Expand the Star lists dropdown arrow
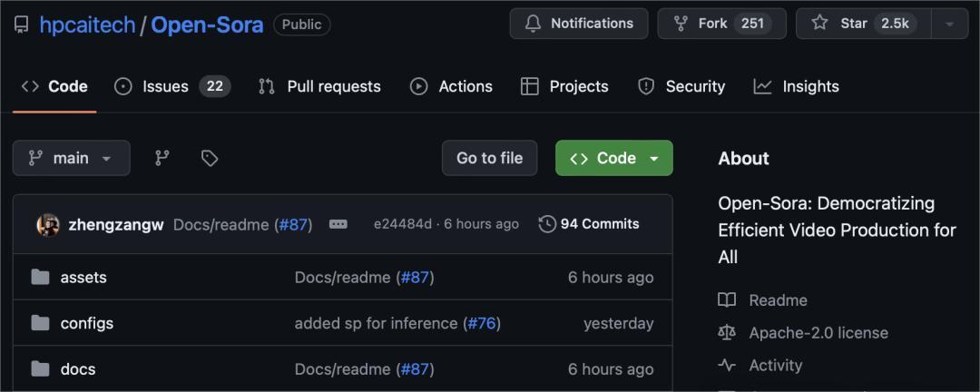This screenshot has height=392, width=980. tap(949, 24)
